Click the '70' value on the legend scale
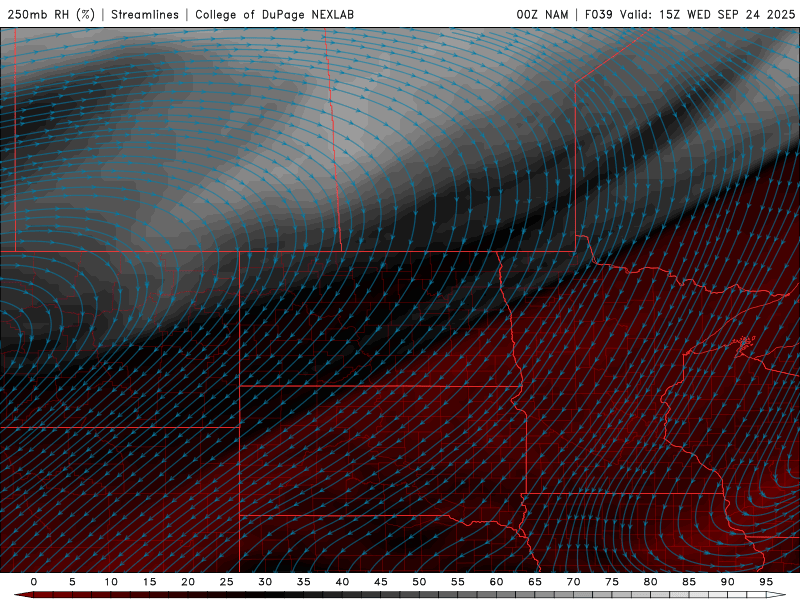 [573, 582]
